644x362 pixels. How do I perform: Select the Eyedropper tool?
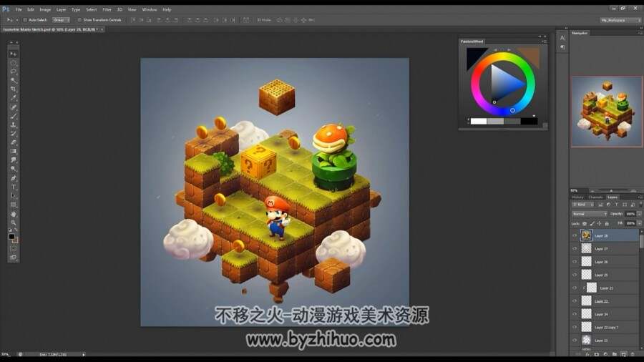[x=13, y=98]
